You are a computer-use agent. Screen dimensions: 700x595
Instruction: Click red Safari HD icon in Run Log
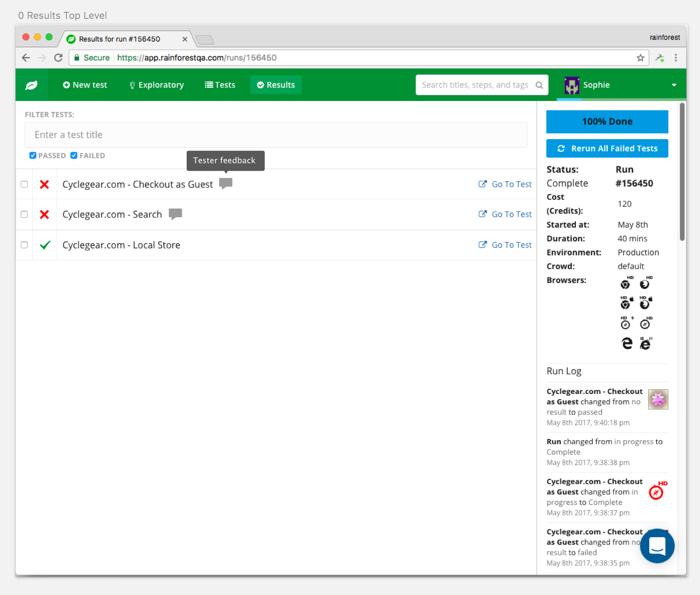658,491
